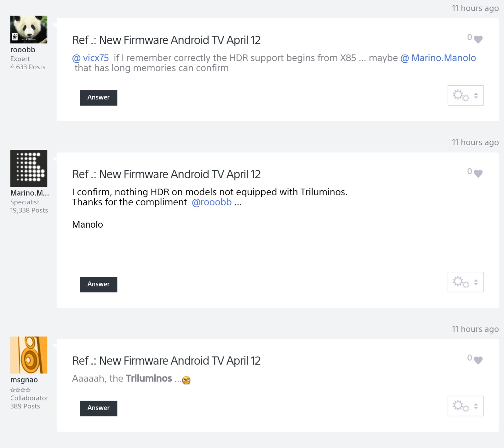Open post title in msgnao's reply
The height and width of the screenshot is (448, 504).
[x=166, y=361]
